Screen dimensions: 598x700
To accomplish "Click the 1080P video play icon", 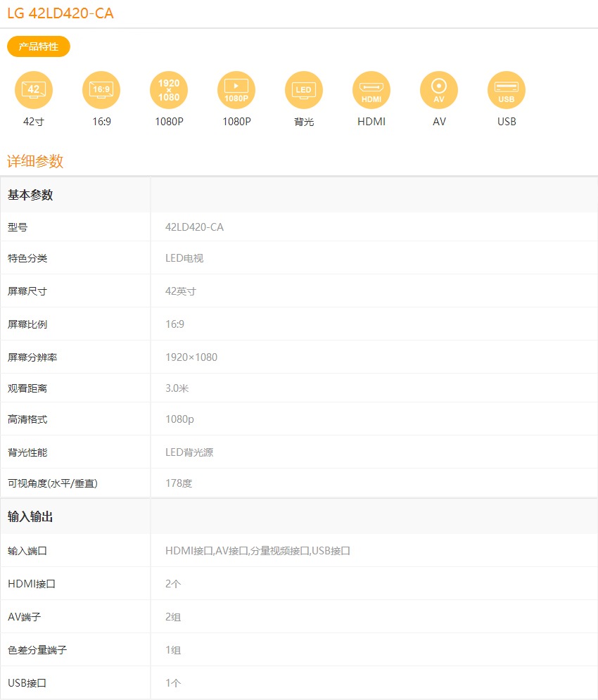I will 236,90.
